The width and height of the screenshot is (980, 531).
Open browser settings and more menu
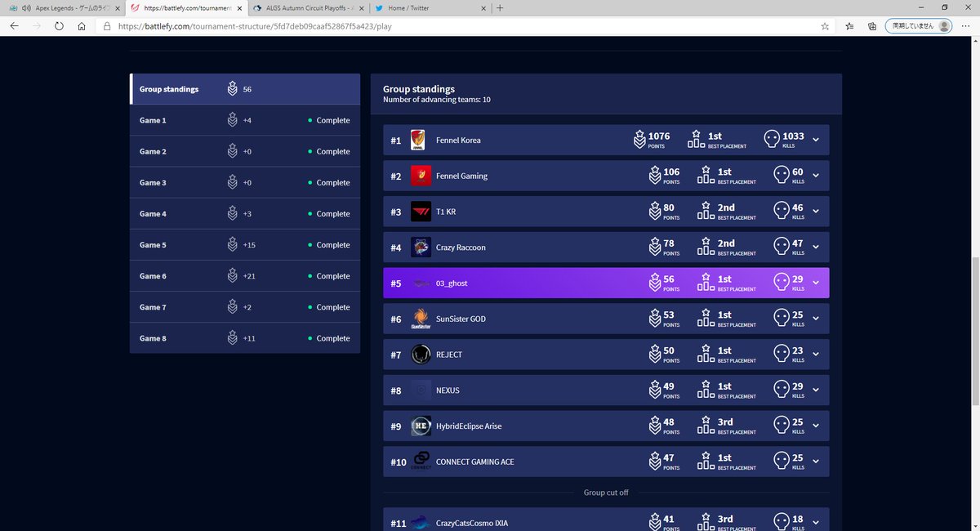pyautogui.click(x=966, y=26)
